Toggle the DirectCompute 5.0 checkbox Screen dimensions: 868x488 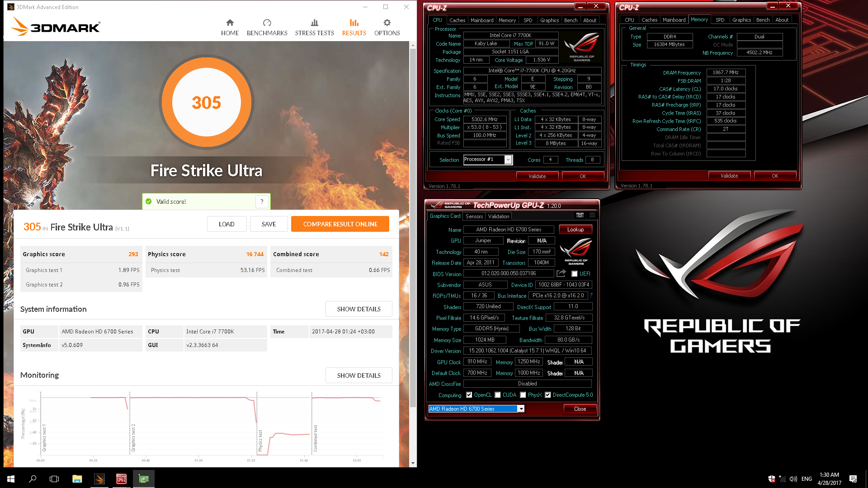tap(547, 395)
